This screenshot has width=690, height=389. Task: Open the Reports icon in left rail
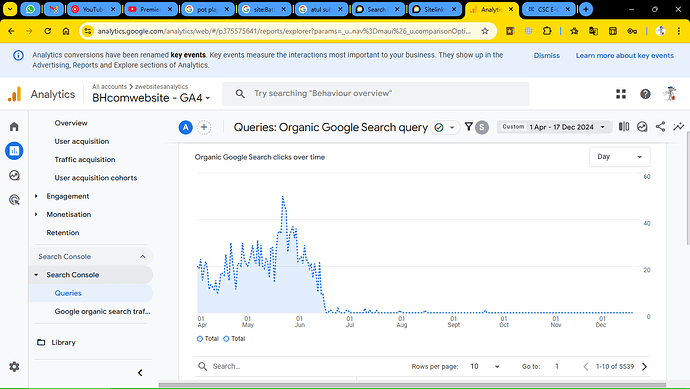[14, 151]
